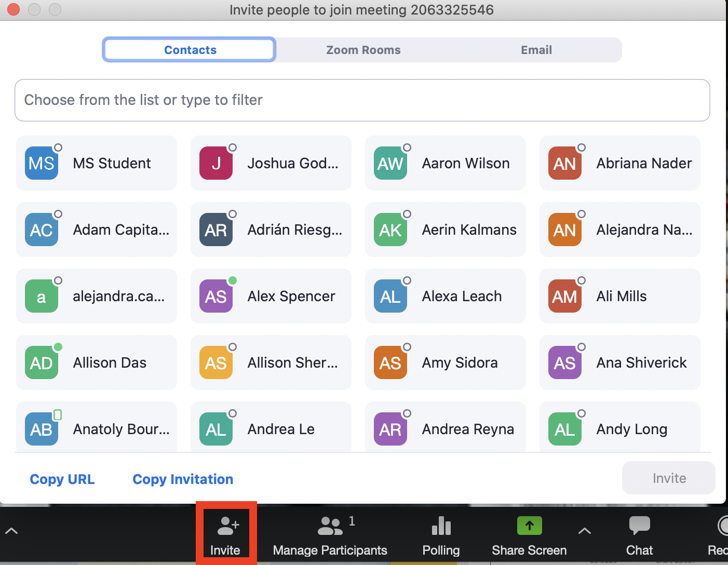Choose Andy Long name label
Screen dimensions: 728x565
click(631, 429)
